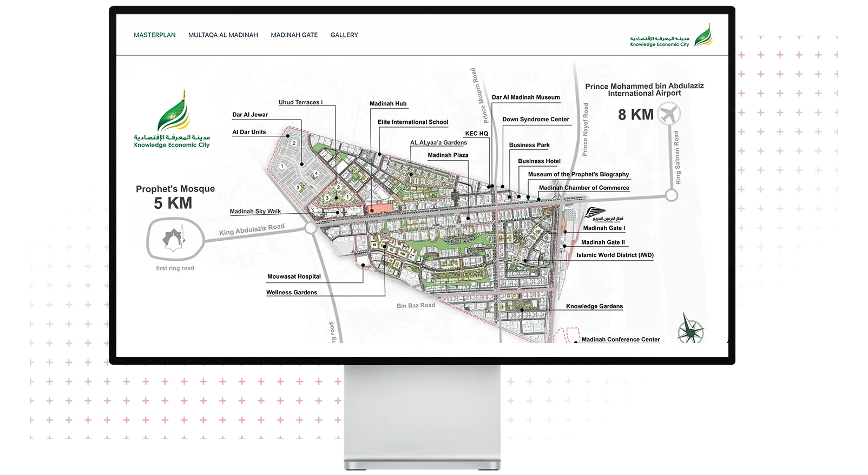Click the King Salman Road junction circle
Screen dimensions: 868x475
tap(672, 195)
